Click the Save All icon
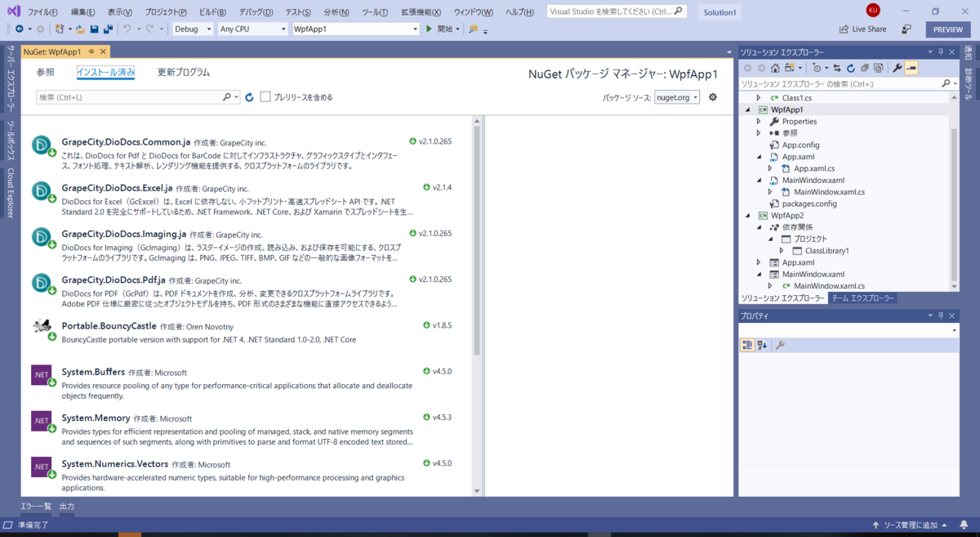The image size is (980, 537). [x=108, y=29]
